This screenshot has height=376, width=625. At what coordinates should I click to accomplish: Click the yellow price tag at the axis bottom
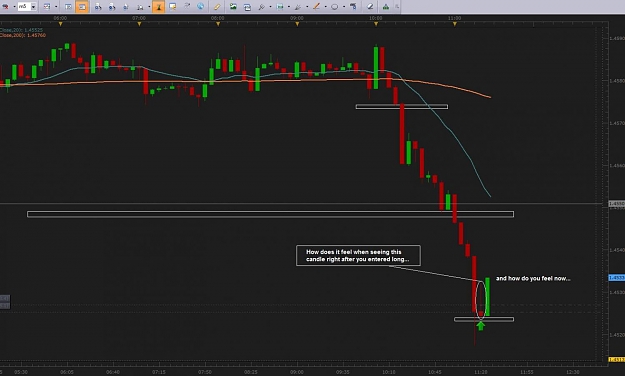[617, 360]
